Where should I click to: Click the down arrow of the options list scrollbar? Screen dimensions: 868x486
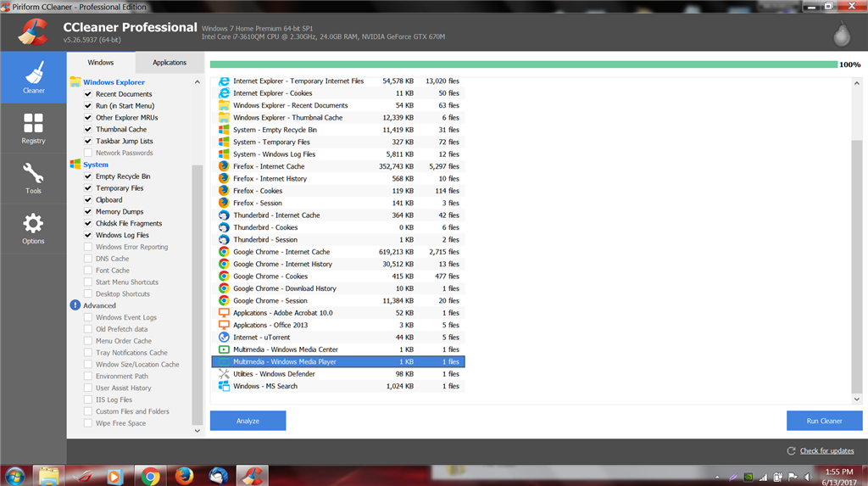coord(197,431)
